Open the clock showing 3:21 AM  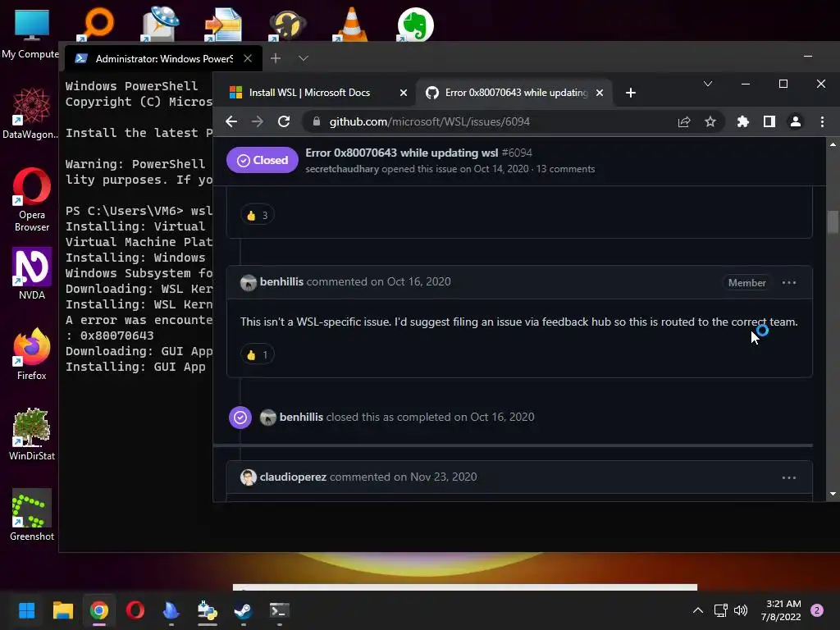781,610
